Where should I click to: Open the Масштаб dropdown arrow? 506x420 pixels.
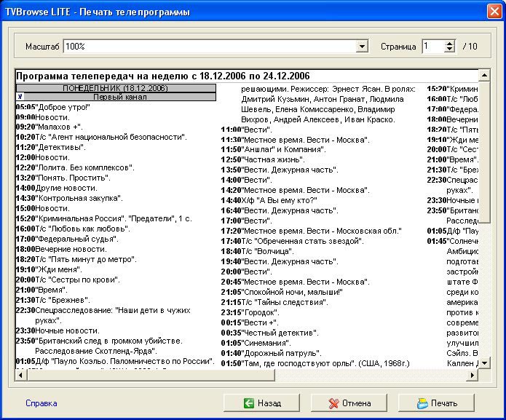point(362,47)
